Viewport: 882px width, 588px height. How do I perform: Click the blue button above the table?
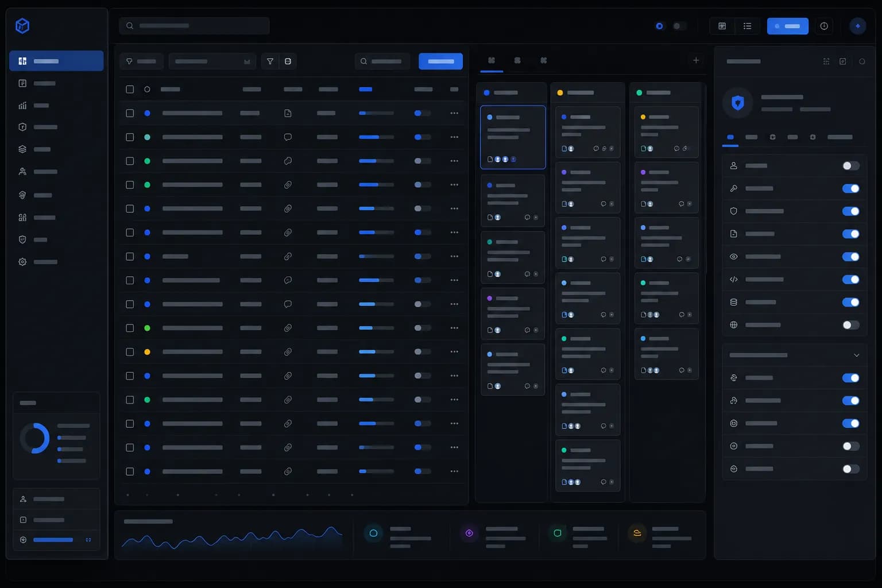pos(440,61)
